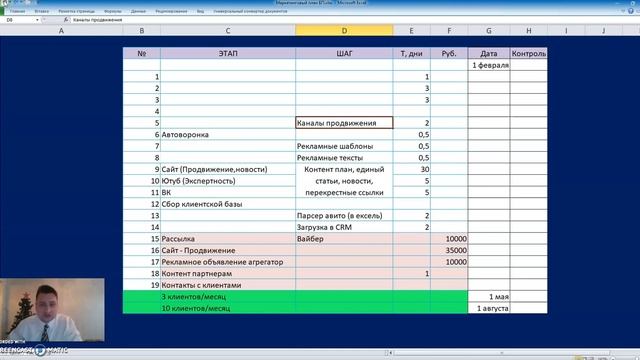Select the Автоворонка cell
The width and height of the screenshot is (640, 360).
pyautogui.click(x=228, y=135)
